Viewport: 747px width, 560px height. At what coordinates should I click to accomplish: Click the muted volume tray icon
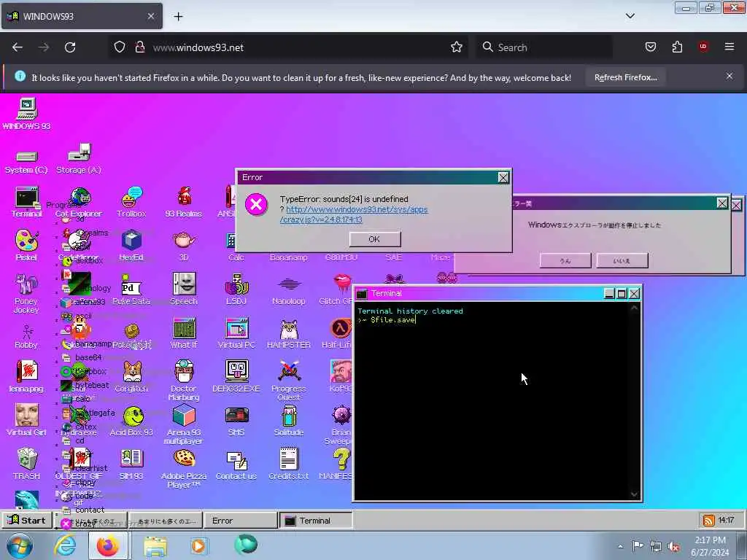pyautogui.click(x=674, y=546)
